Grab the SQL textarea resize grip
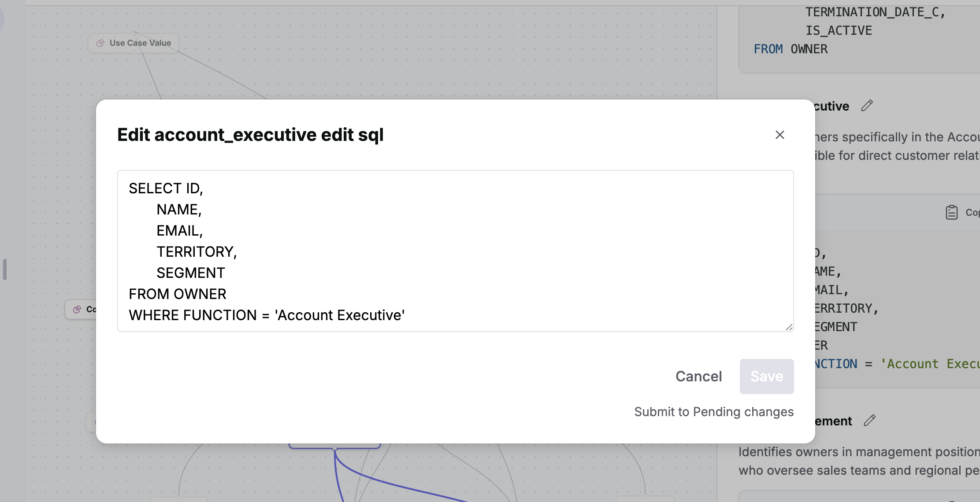Viewport: 980px width, 502px height. 789,327
